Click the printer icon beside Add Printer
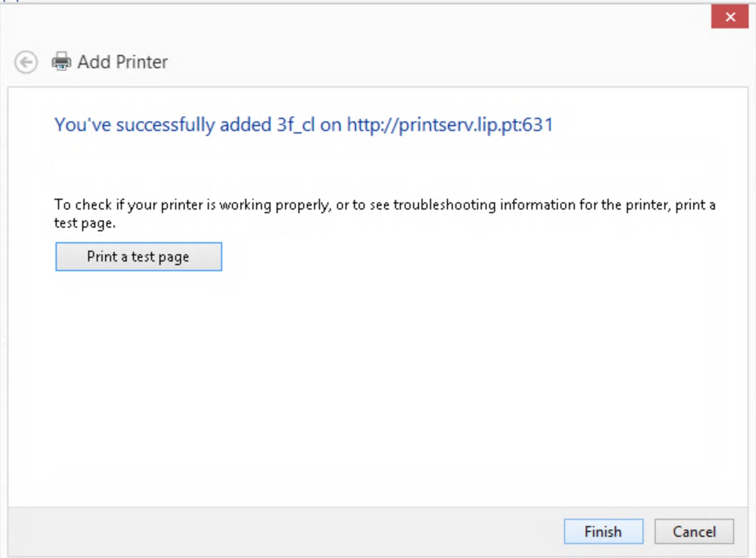Screen dimensions: 756x558 point(61,62)
